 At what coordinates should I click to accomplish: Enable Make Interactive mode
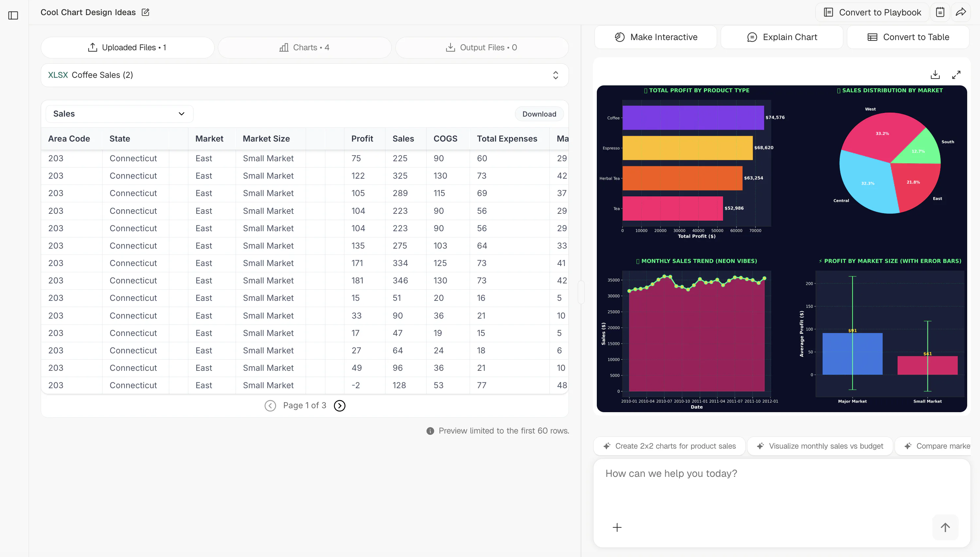655,37
